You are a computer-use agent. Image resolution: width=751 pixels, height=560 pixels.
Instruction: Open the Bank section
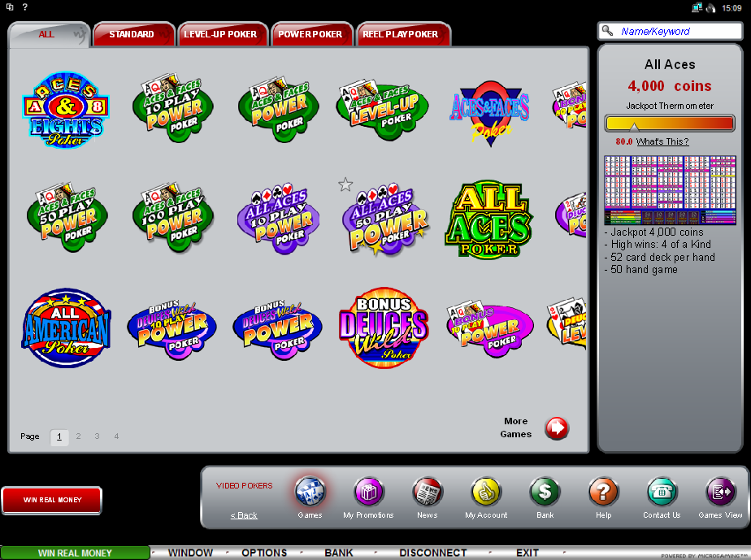point(545,492)
